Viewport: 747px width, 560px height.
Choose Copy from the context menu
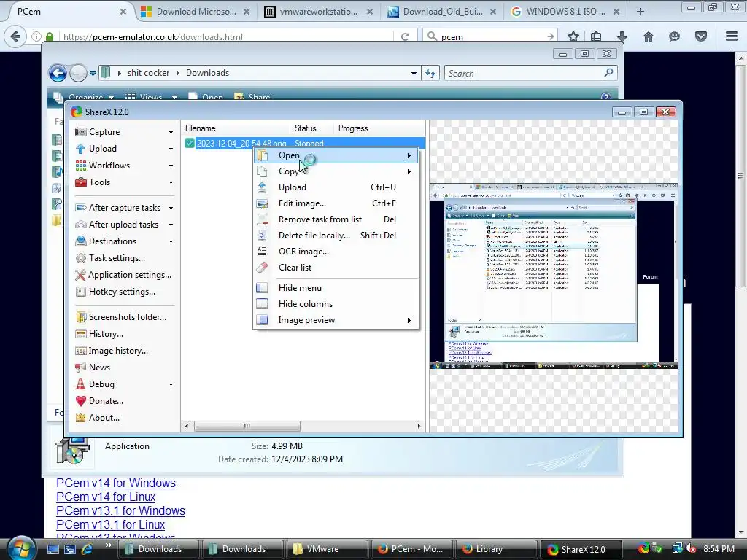336,171
